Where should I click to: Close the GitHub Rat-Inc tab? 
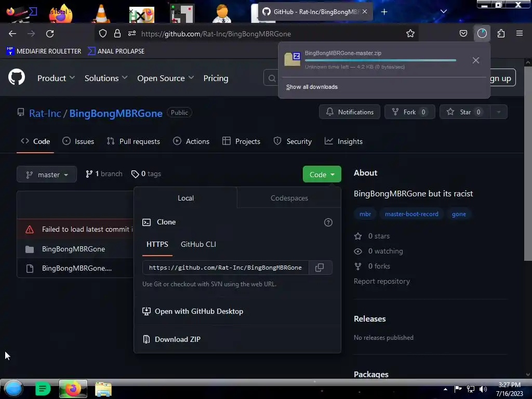(x=365, y=11)
